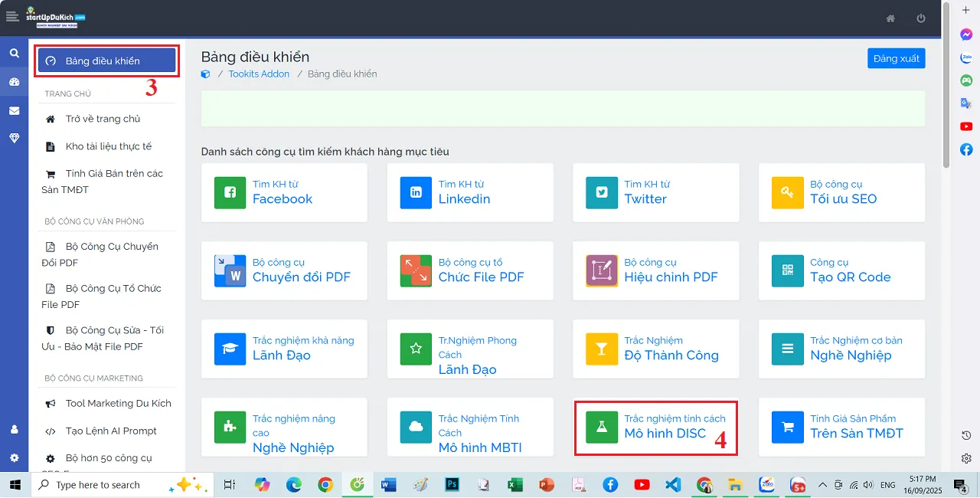The image size is (980, 498).
Task: Click the flask icon on the Mô hình DISC card
Action: click(x=602, y=428)
